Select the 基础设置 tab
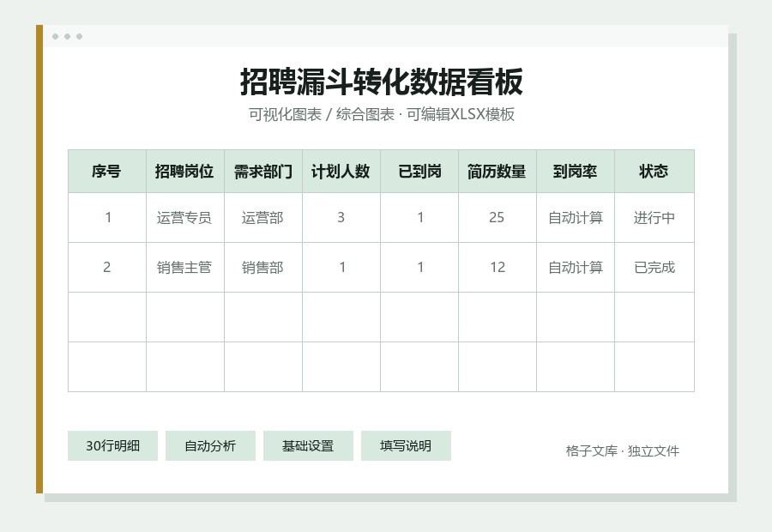 tap(308, 446)
